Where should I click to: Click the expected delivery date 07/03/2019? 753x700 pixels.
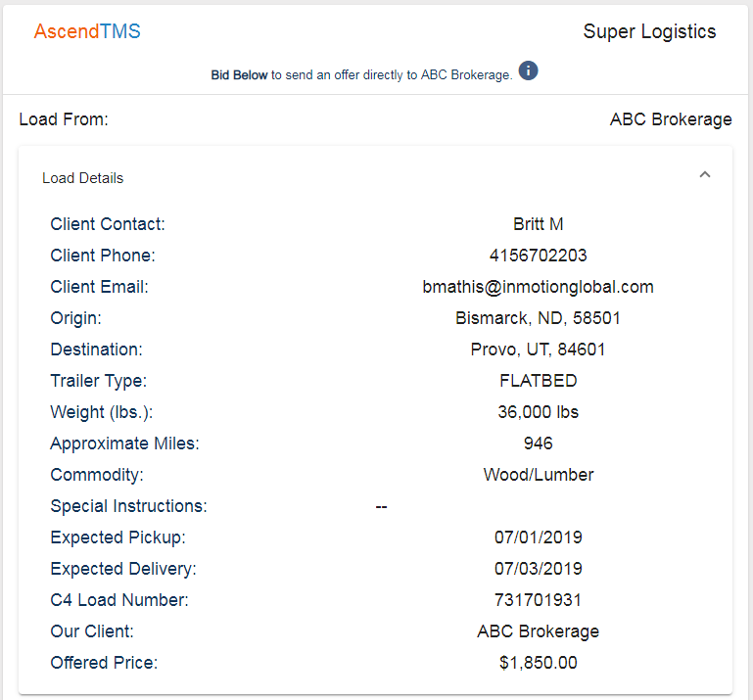click(538, 569)
